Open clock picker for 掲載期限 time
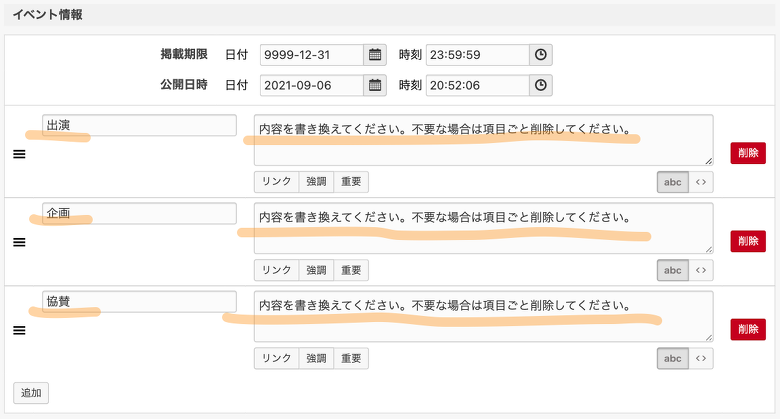 click(x=540, y=55)
